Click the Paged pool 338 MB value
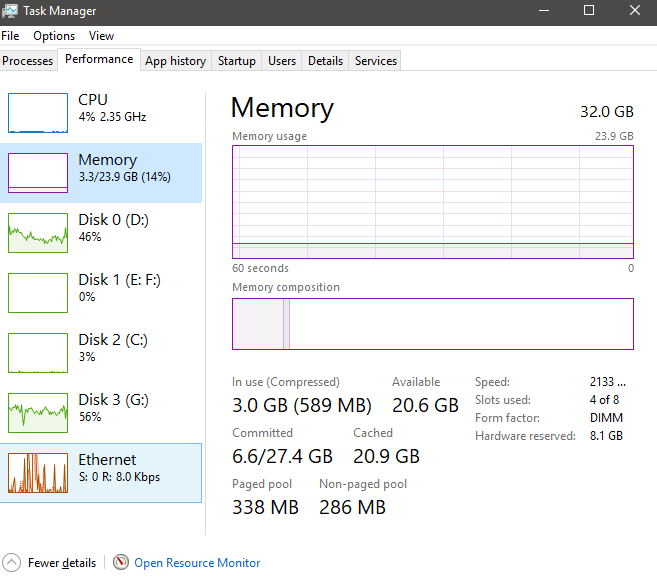 [x=265, y=507]
